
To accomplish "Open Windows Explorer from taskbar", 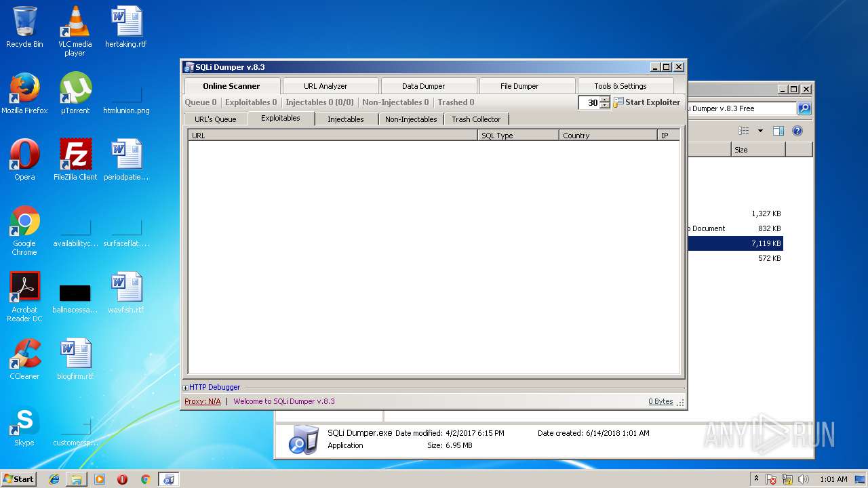I will tap(77, 479).
